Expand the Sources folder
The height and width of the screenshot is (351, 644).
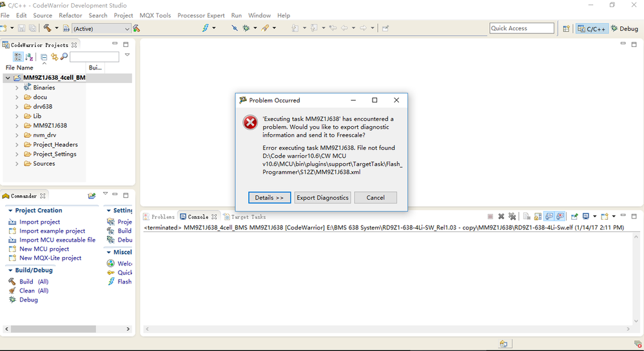pyautogui.click(x=17, y=164)
